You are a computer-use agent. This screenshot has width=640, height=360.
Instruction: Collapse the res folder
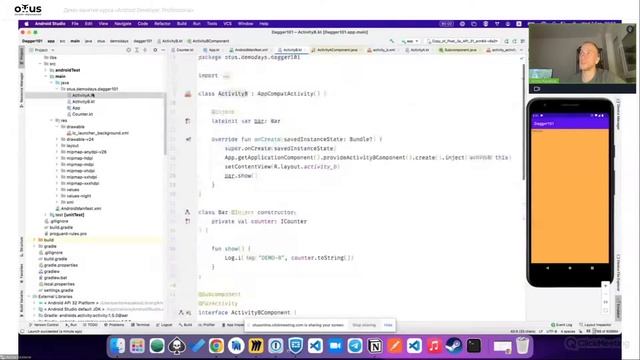[x=51, y=120]
